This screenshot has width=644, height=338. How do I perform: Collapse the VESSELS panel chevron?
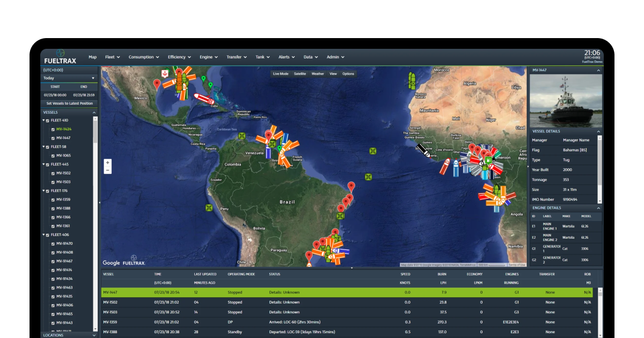[94, 113]
